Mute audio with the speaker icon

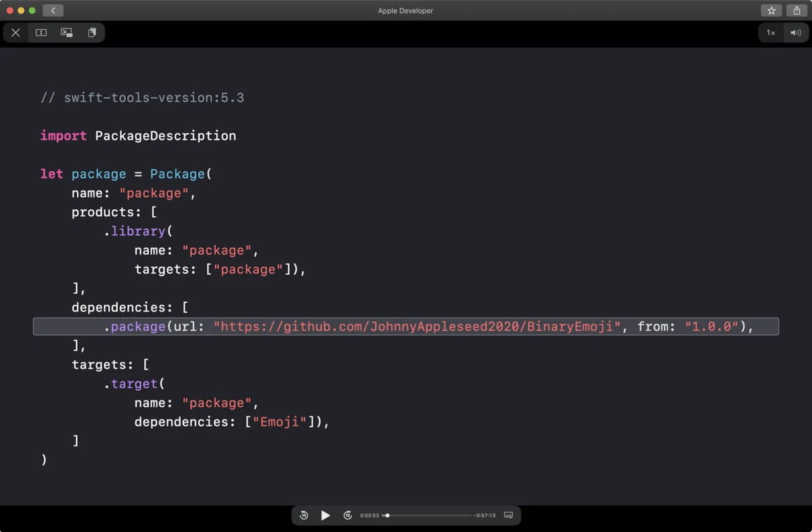(796, 32)
